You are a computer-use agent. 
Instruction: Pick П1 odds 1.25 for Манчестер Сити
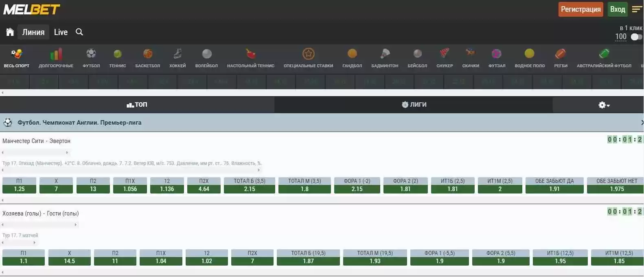[x=19, y=189]
